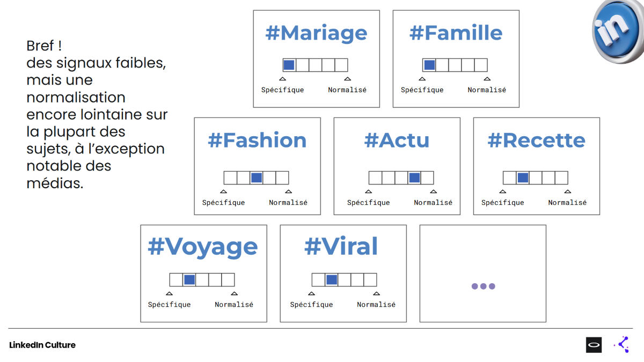The image size is (644, 362).
Task: Click the 'Bref !' summary paragraph
Action: point(97,114)
